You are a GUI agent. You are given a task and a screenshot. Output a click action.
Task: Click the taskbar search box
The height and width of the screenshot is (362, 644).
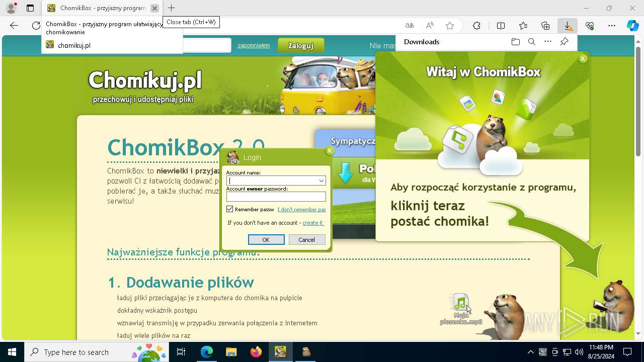tap(97, 352)
